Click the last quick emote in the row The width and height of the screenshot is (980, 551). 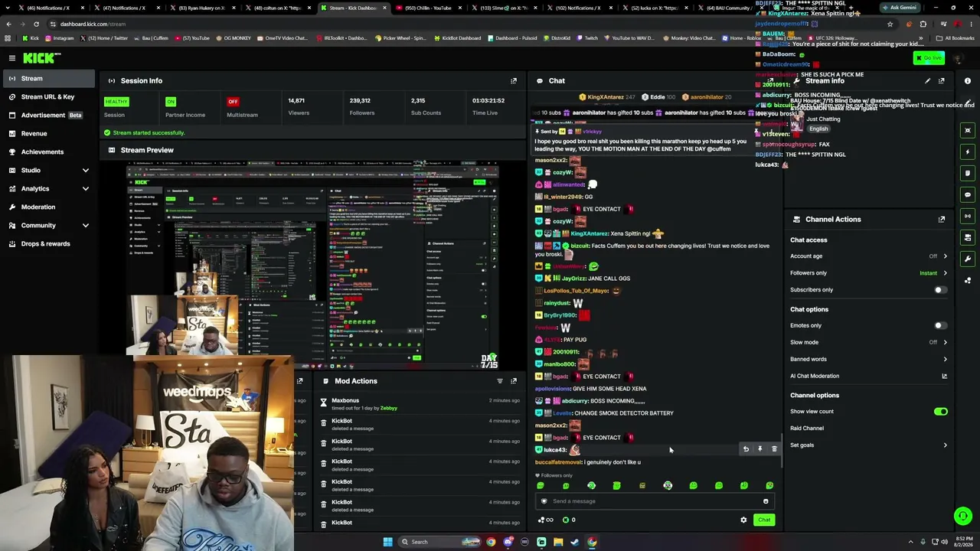[x=769, y=485]
